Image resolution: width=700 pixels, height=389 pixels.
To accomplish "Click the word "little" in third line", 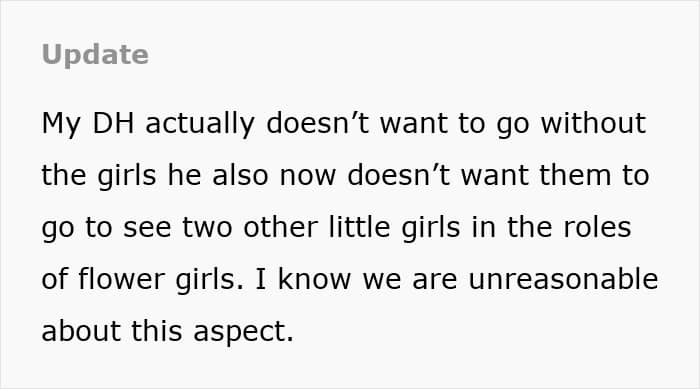I will pyautogui.click(x=359, y=226).
